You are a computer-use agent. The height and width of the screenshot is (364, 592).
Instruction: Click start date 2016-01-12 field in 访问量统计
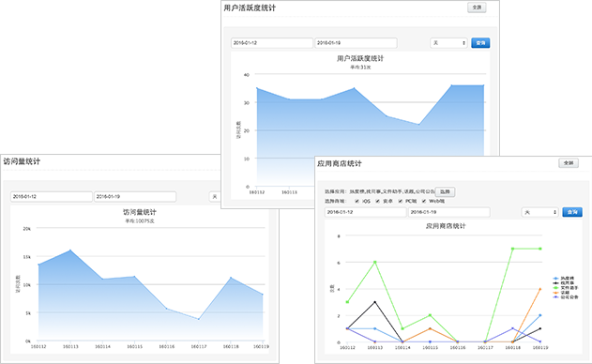(x=52, y=197)
